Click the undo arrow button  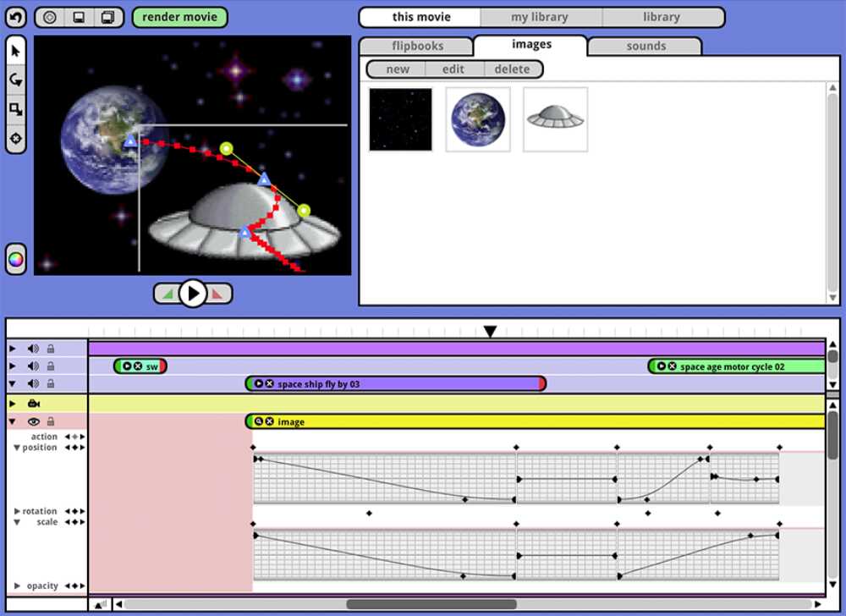(15, 17)
